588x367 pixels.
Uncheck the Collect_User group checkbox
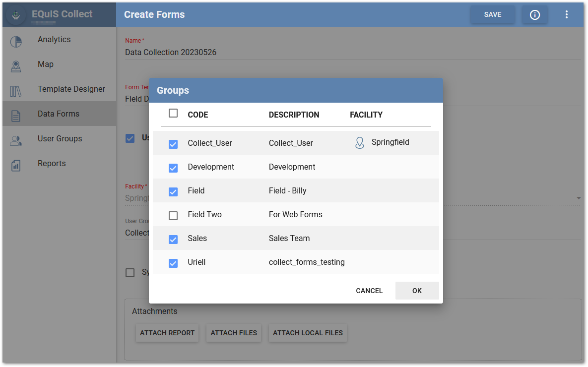pos(173,144)
